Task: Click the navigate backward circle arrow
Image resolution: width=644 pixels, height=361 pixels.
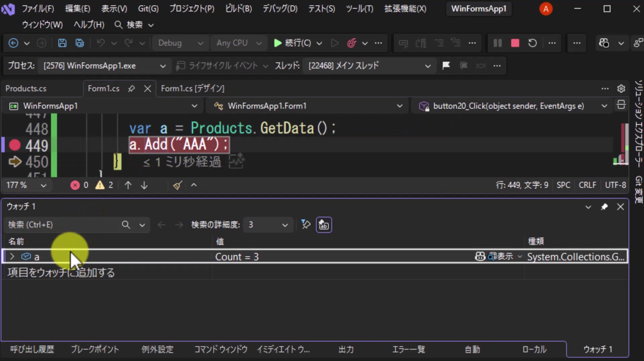Action: click(x=13, y=43)
